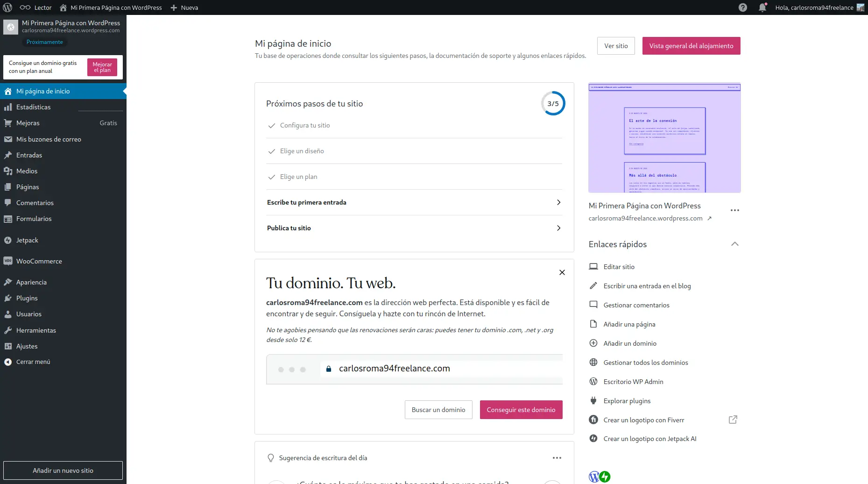The width and height of the screenshot is (868, 484).
Task: Click the WordPress Jetpack app logos
Action: point(600,477)
